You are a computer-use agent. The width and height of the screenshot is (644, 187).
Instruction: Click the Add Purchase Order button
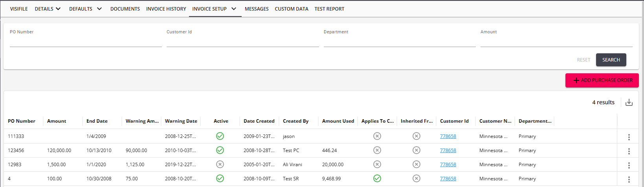(x=602, y=80)
